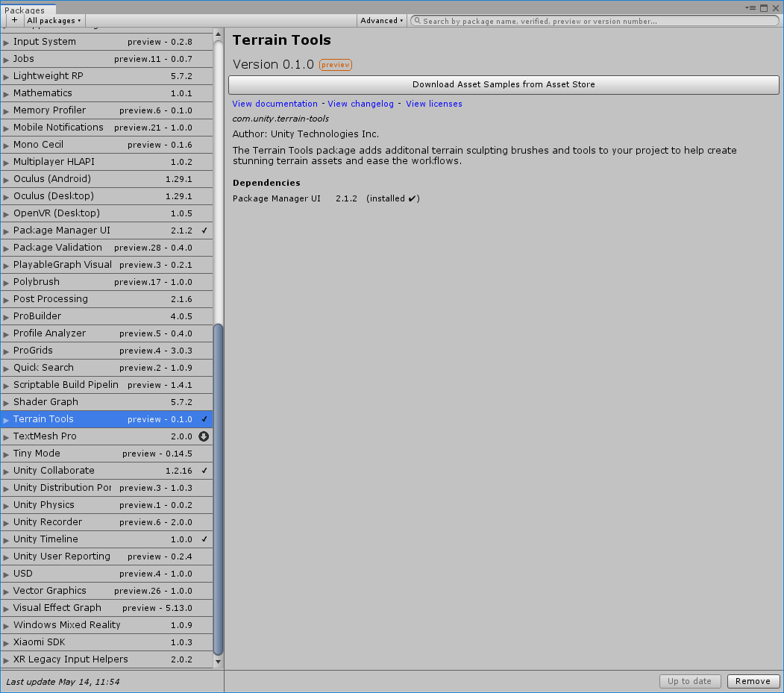The image size is (784, 693).
Task: Expand the TextMesh Pro arrow
Action: (6, 437)
